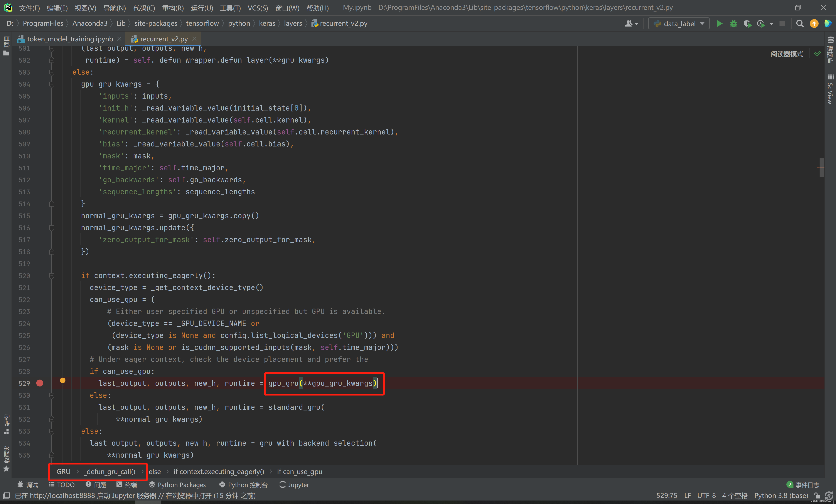The height and width of the screenshot is (504, 836).
Task: Toggle the yellow warning marker on line 529
Action: click(x=62, y=382)
